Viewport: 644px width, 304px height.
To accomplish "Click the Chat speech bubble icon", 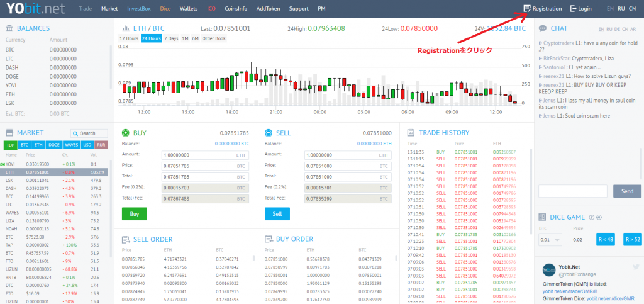I will tap(543, 28).
